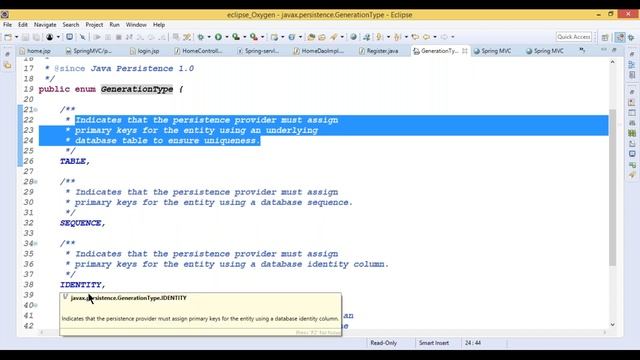The image size is (640, 360).
Task: Open the Search menu
Action: click(71, 24)
